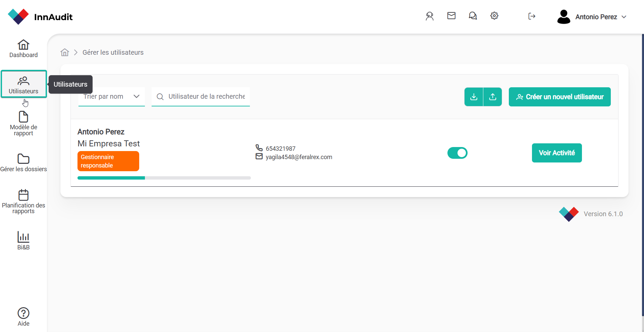The width and height of the screenshot is (644, 332).
Task: Expand the Trier par nom dropdown
Action: coord(111,97)
